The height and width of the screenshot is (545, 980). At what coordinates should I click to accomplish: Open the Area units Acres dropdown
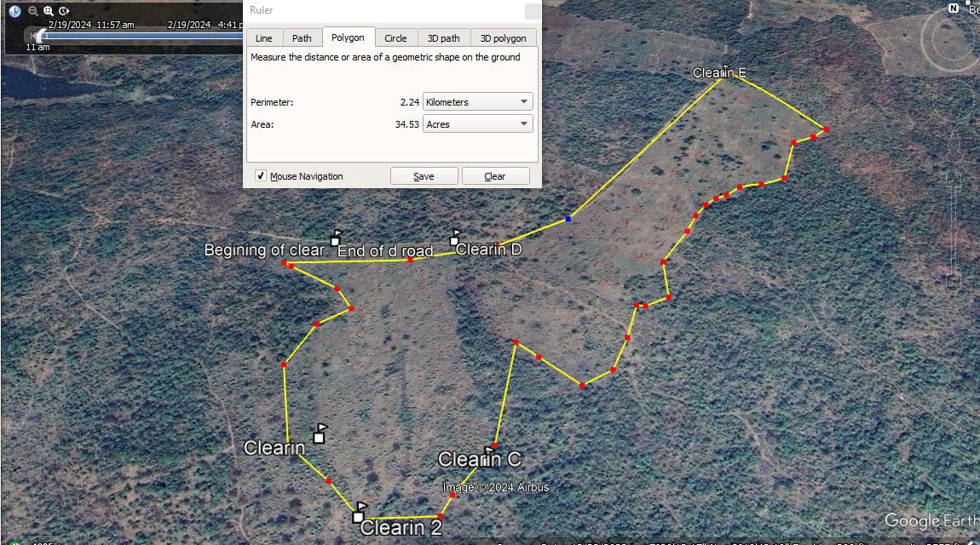478,124
